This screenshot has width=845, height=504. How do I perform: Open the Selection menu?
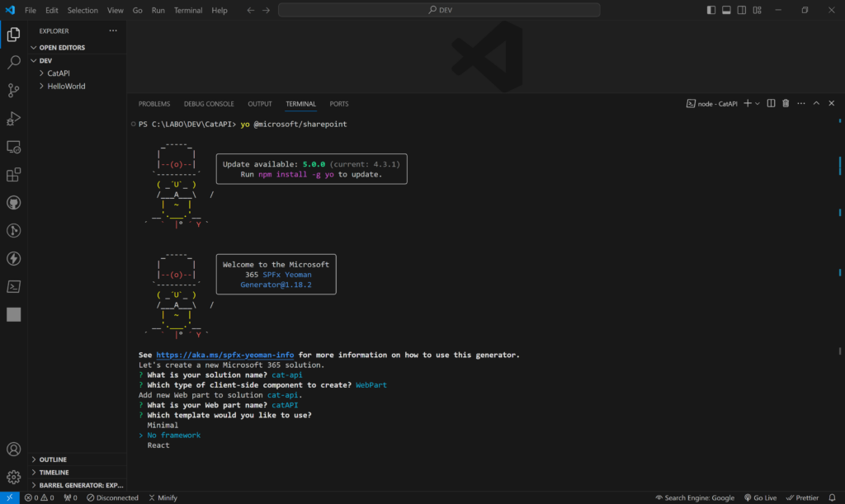83,10
